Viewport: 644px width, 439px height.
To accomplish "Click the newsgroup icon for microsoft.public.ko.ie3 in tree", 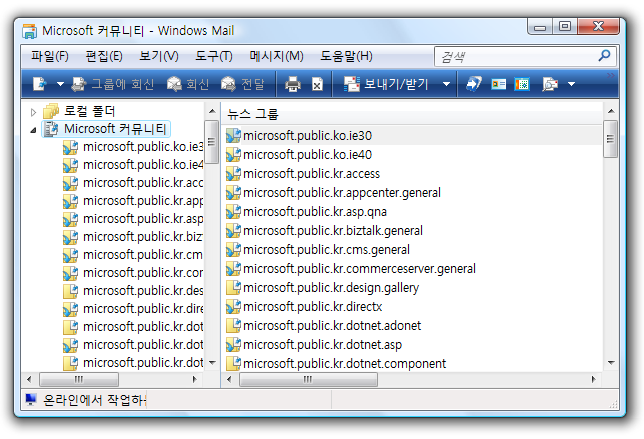I will [71, 147].
